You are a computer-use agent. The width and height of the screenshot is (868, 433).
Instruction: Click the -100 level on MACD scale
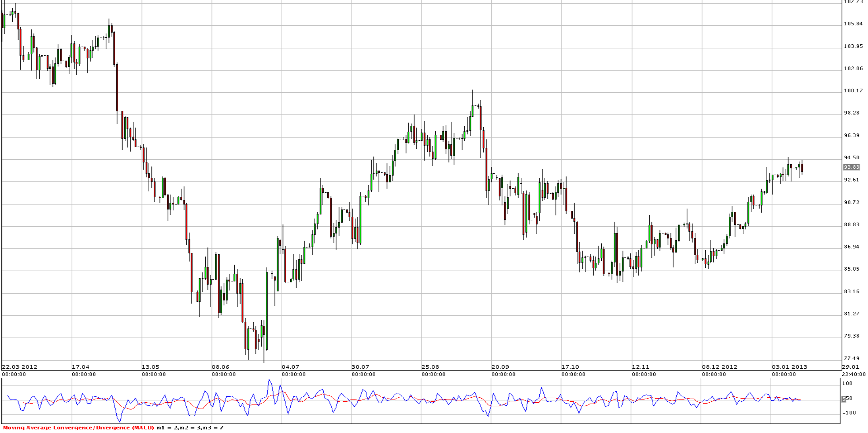[849, 413]
